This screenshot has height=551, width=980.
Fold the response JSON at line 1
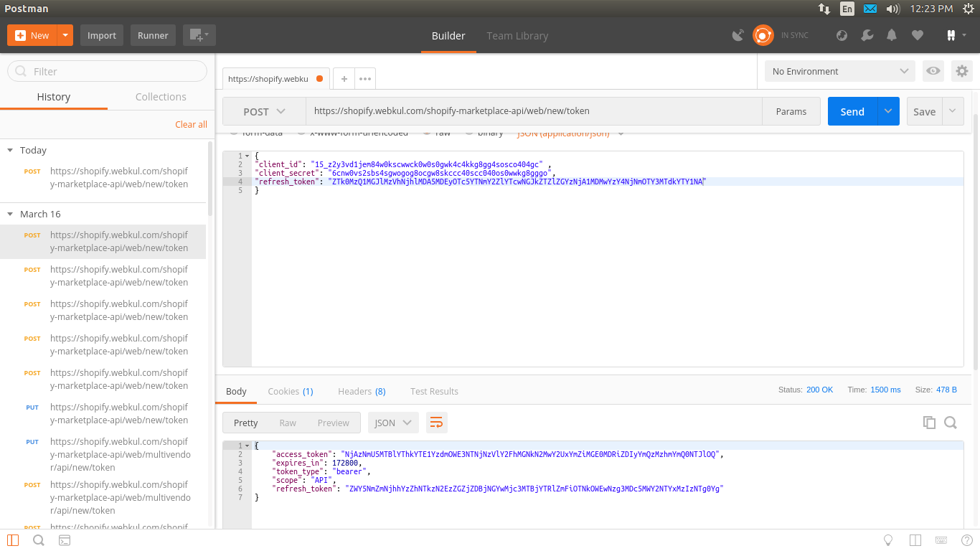(x=247, y=446)
